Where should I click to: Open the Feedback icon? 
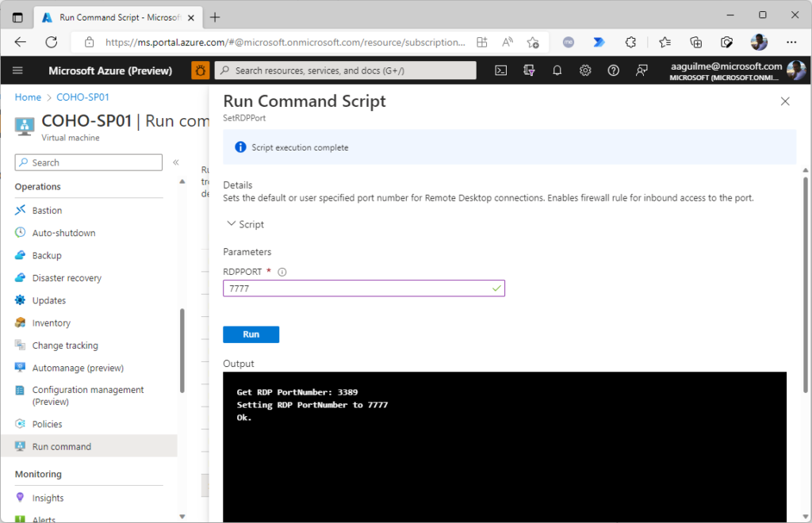click(641, 70)
